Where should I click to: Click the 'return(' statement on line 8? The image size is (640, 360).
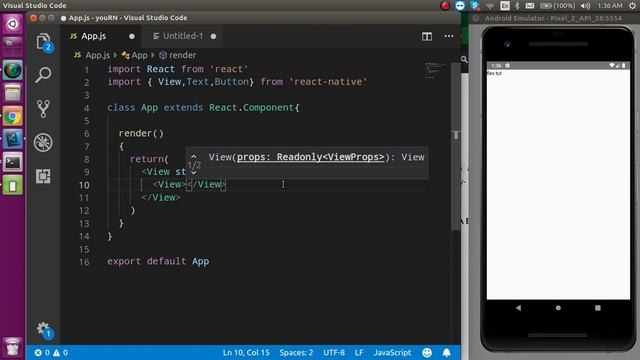[149, 159]
